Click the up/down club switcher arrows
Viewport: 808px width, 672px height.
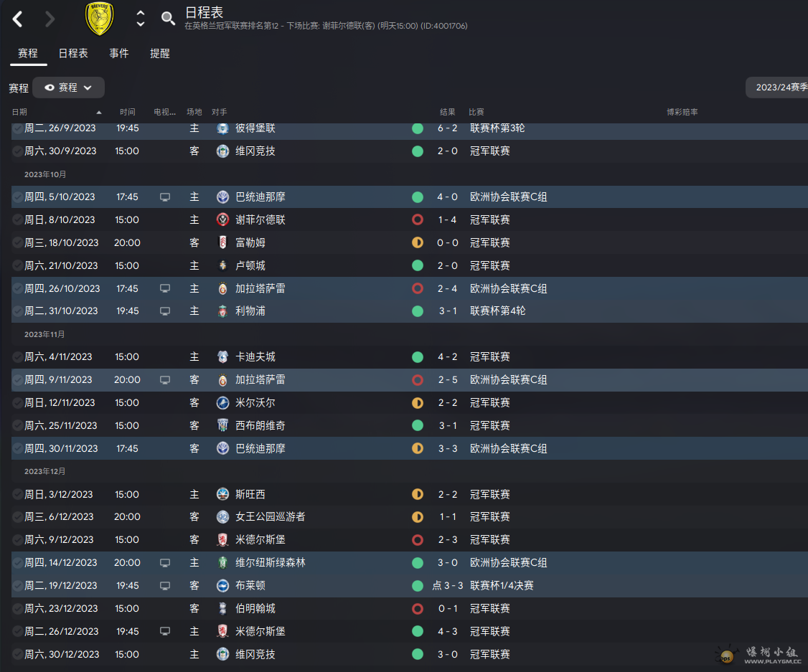[141, 19]
